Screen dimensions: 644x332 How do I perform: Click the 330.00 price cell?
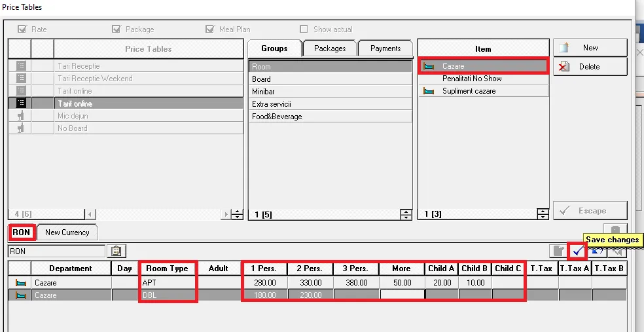pos(310,283)
